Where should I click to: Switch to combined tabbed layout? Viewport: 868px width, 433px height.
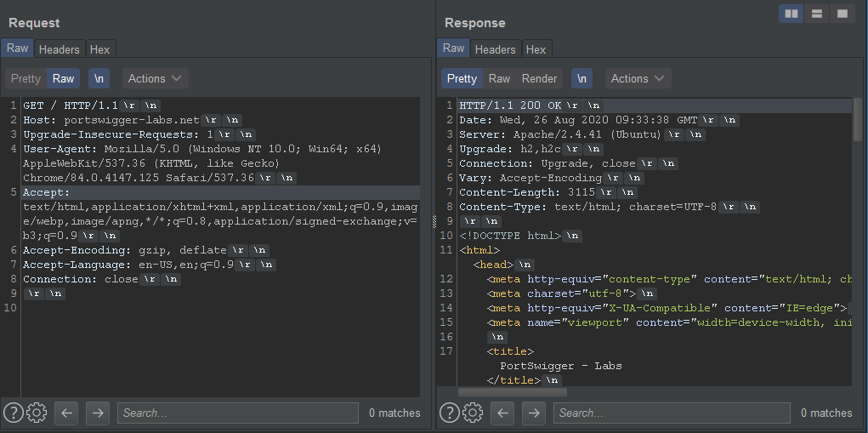click(842, 14)
